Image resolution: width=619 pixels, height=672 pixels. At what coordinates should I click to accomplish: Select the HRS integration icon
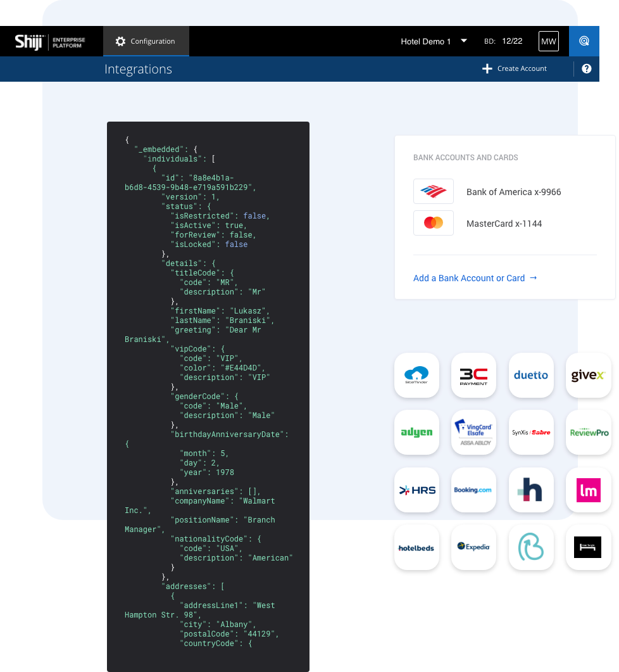click(416, 490)
